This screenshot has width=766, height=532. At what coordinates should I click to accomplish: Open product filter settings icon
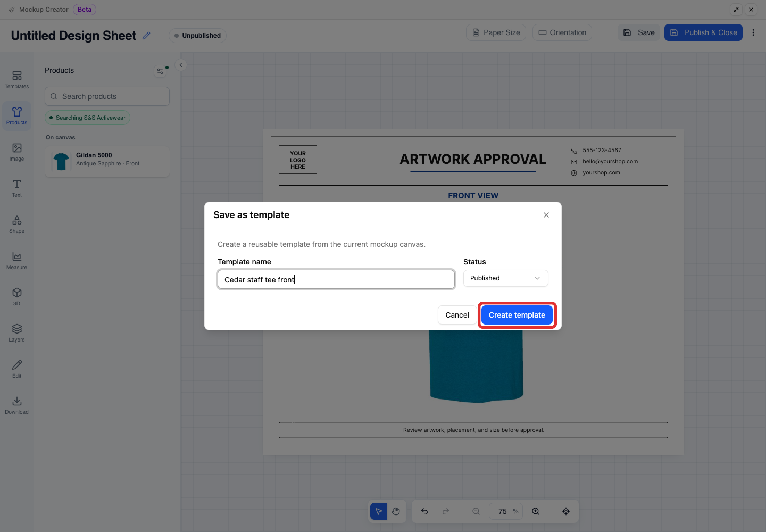[x=160, y=71]
